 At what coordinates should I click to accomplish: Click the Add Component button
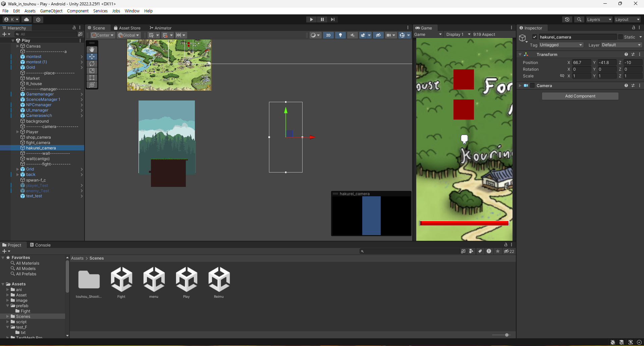coord(580,96)
